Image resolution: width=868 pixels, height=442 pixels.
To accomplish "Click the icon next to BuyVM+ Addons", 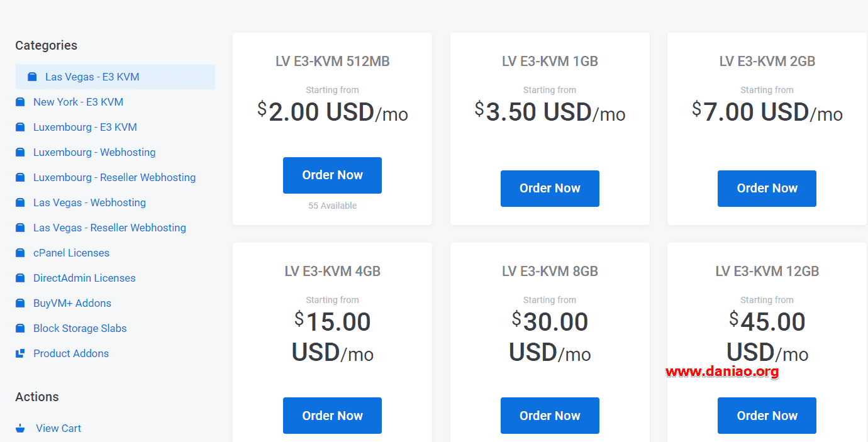I will 20,303.
